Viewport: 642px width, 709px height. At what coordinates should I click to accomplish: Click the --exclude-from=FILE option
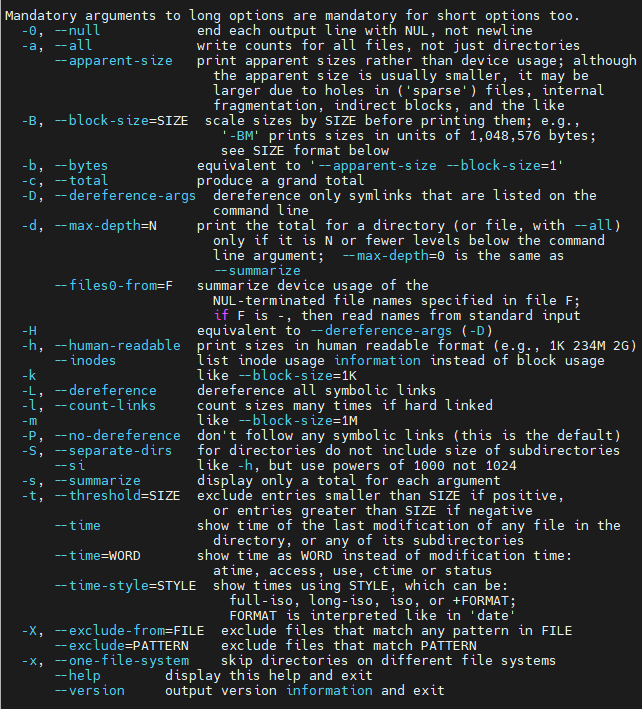click(129, 631)
